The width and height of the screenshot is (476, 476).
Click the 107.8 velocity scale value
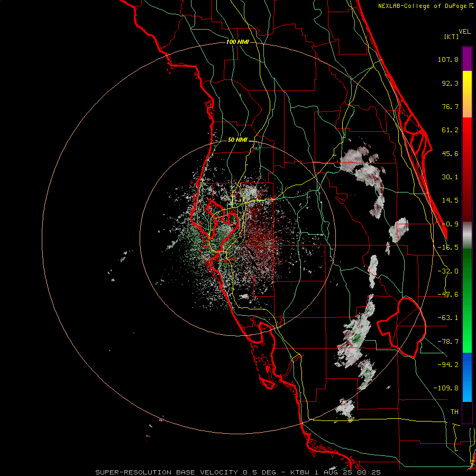click(448, 59)
